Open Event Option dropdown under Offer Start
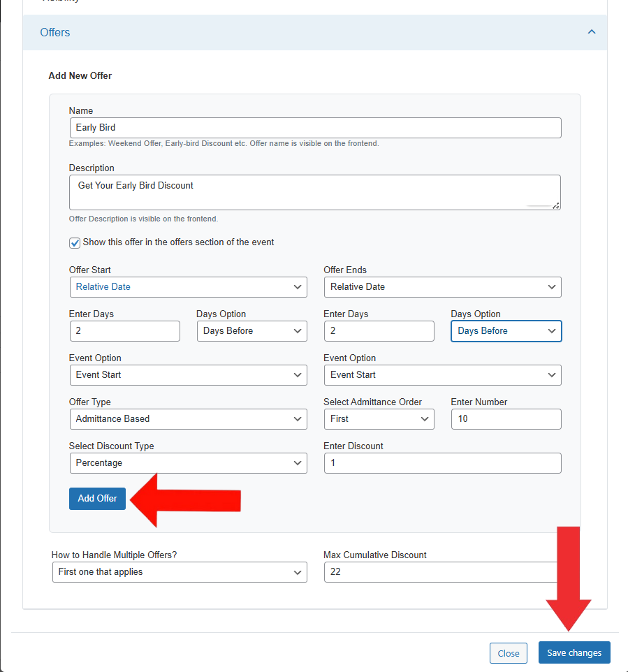Screen dimensions: 628x672 point(188,375)
